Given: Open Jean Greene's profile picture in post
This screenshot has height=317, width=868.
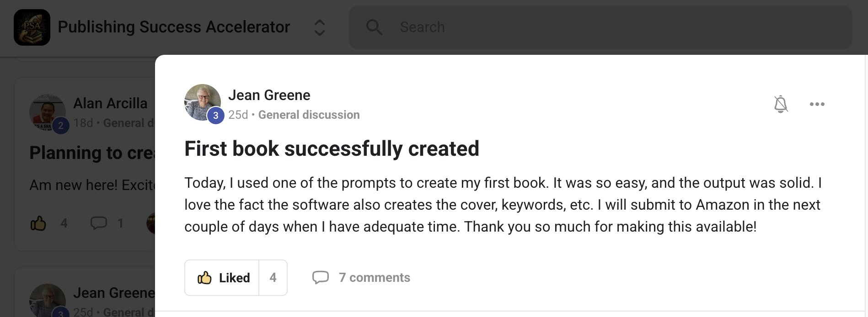Looking at the screenshot, I should tap(201, 101).
